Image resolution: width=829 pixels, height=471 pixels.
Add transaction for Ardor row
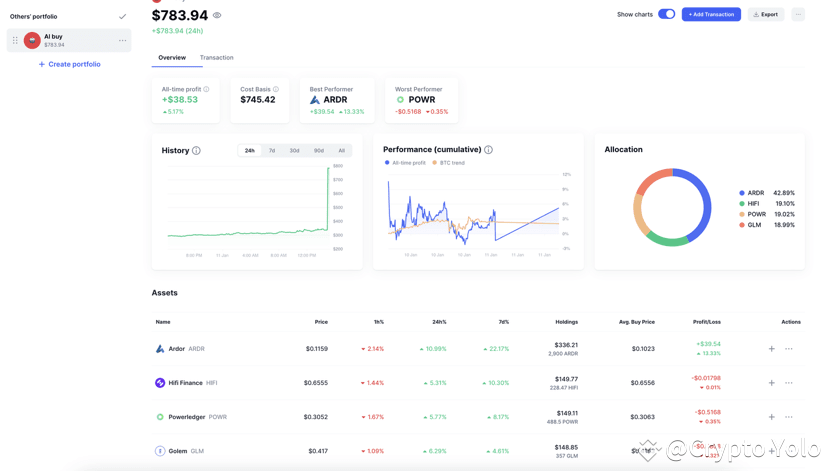[x=771, y=349]
